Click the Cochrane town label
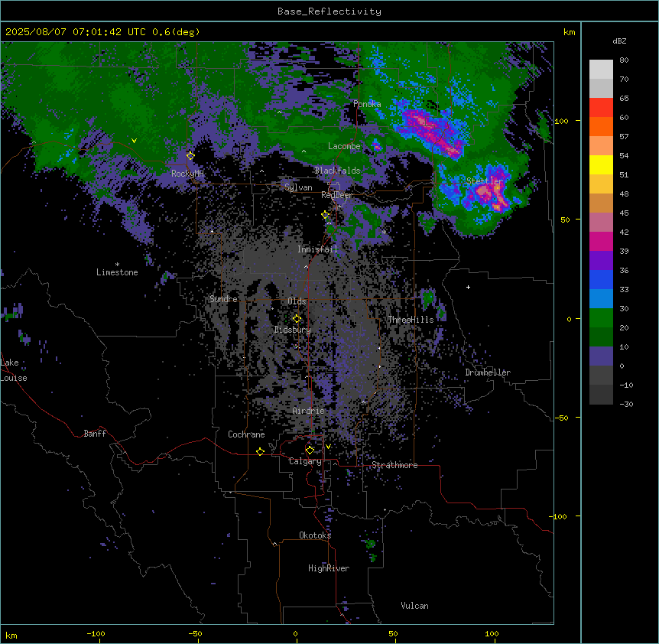Screen dimensions: 659x644 (246, 434)
